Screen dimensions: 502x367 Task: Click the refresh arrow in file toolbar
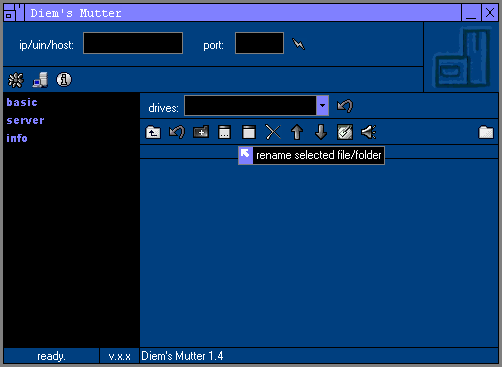point(177,132)
